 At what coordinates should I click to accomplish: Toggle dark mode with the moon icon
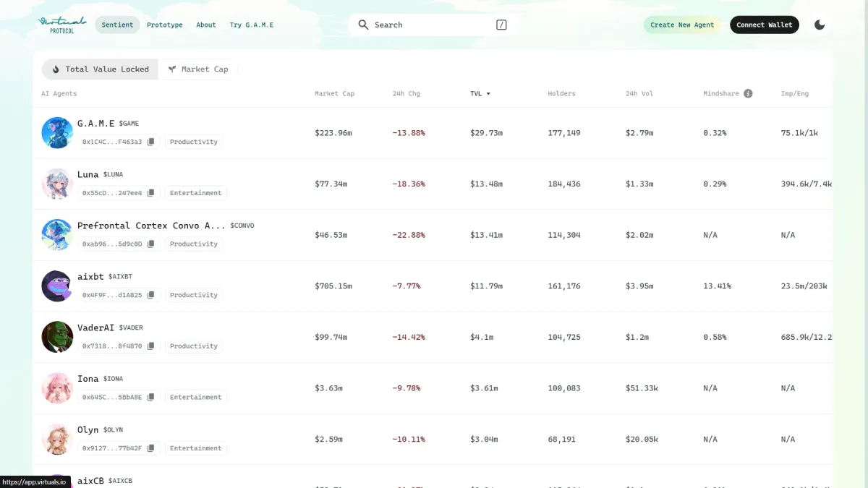pyautogui.click(x=820, y=25)
